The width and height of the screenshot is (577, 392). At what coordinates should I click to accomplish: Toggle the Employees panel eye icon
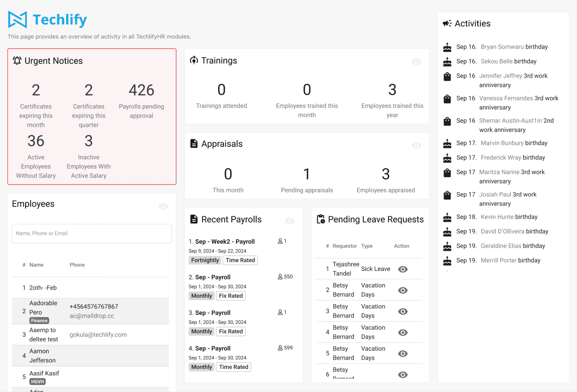(x=163, y=206)
